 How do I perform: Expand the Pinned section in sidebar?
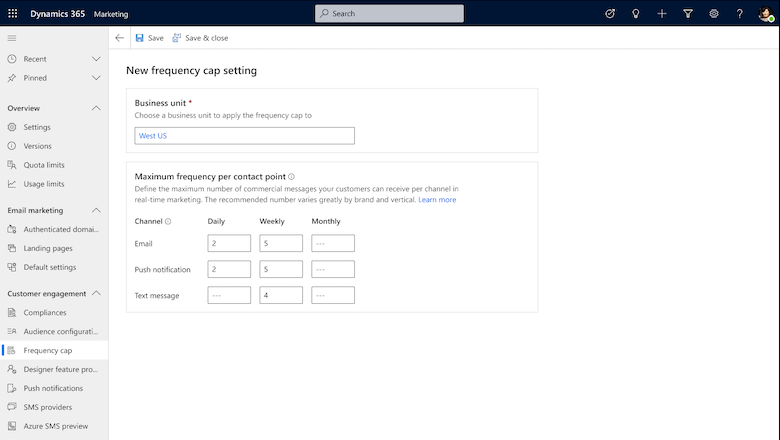pyautogui.click(x=96, y=78)
